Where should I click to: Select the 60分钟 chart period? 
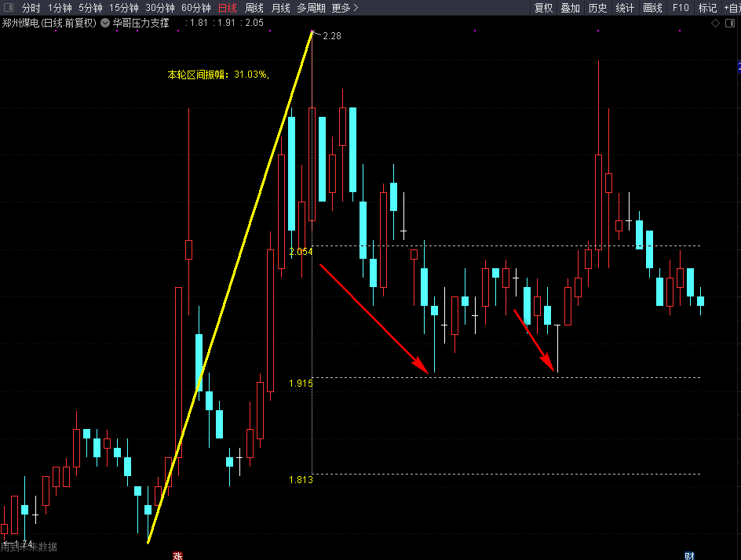click(x=195, y=8)
